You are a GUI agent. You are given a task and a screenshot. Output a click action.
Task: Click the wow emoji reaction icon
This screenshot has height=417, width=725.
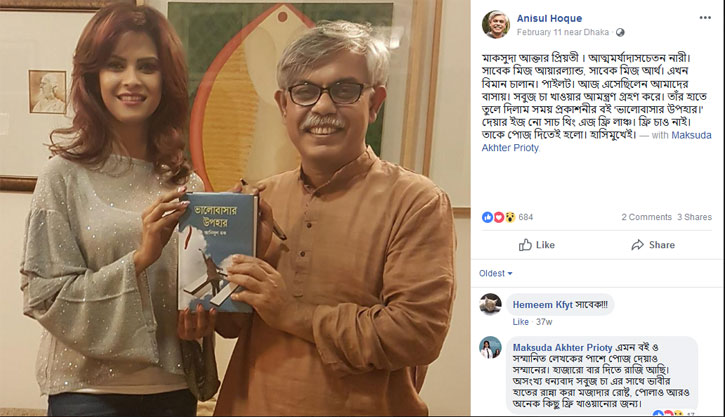[510, 217]
